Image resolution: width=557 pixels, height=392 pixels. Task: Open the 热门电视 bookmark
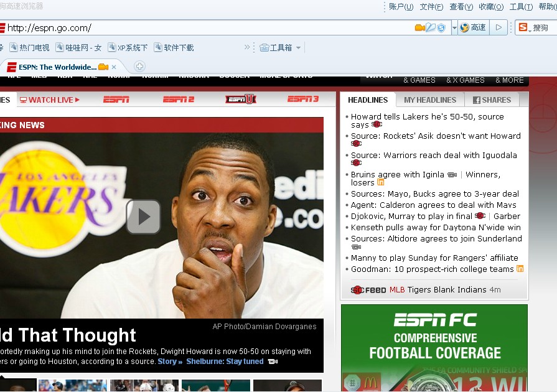[x=29, y=47]
